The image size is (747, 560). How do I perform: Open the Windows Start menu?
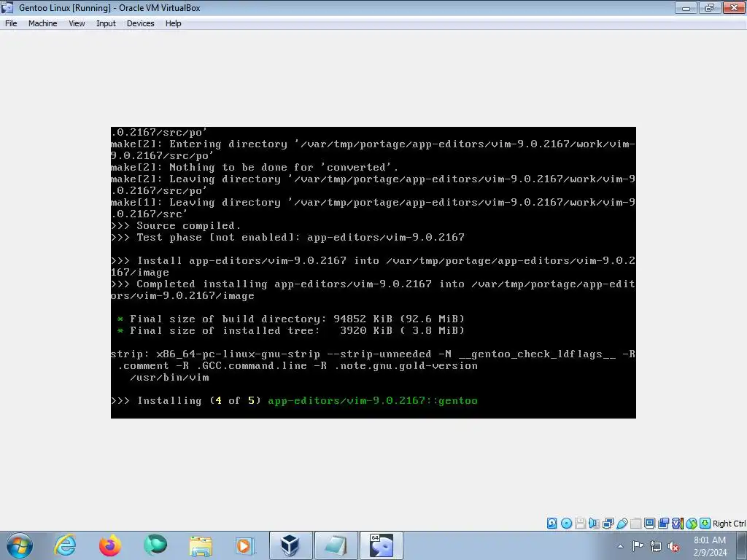click(20, 545)
